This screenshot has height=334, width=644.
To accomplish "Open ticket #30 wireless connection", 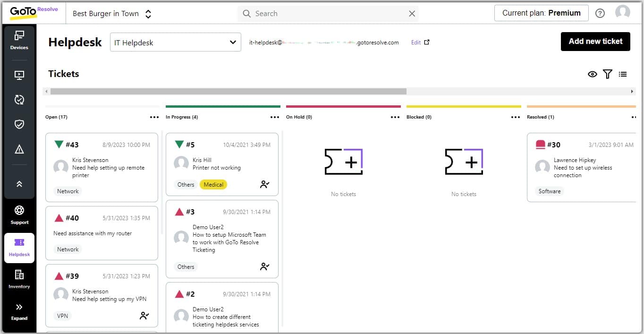I will pyautogui.click(x=582, y=167).
